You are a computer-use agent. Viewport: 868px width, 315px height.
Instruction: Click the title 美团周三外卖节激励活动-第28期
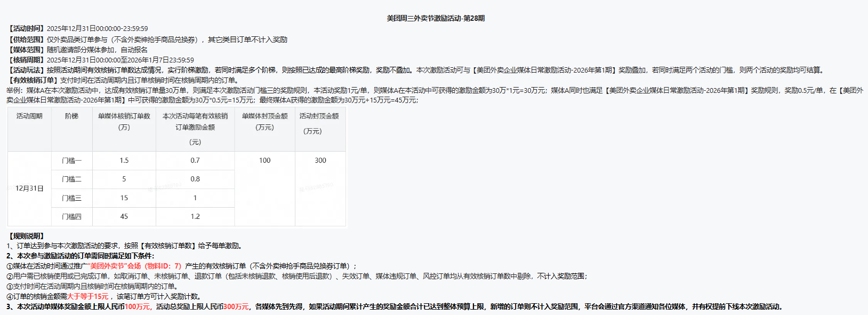pos(436,18)
